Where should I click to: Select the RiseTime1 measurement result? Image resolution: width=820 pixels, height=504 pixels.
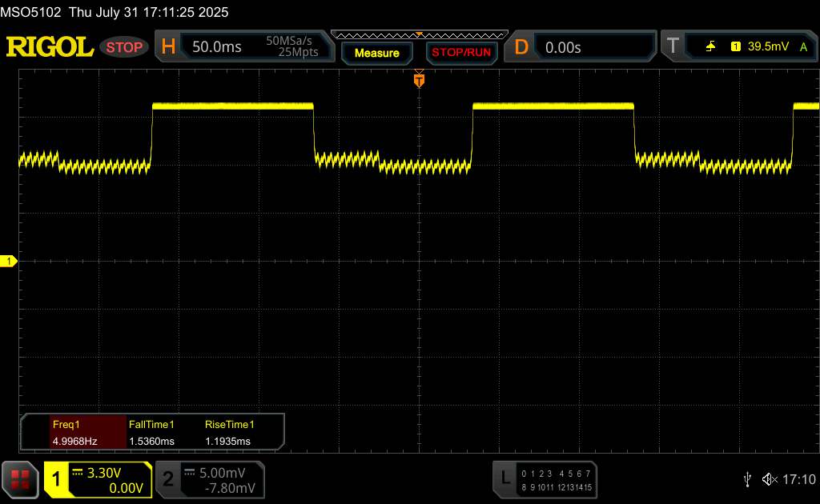[228, 433]
